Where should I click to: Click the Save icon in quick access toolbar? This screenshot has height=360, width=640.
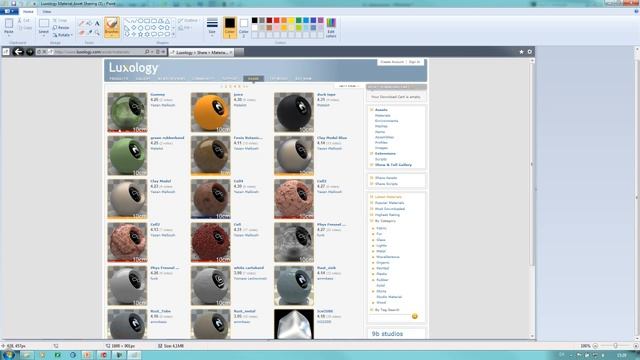pyautogui.click(x=13, y=3)
